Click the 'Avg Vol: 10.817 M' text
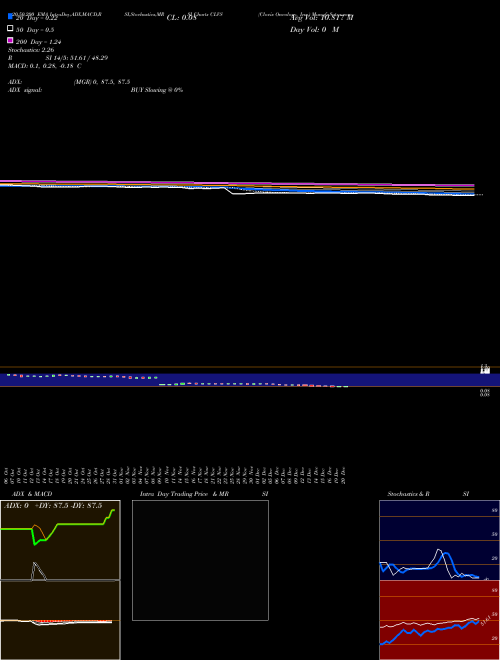Viewport: 500px width, 660px height. click(x=322, y=18)
